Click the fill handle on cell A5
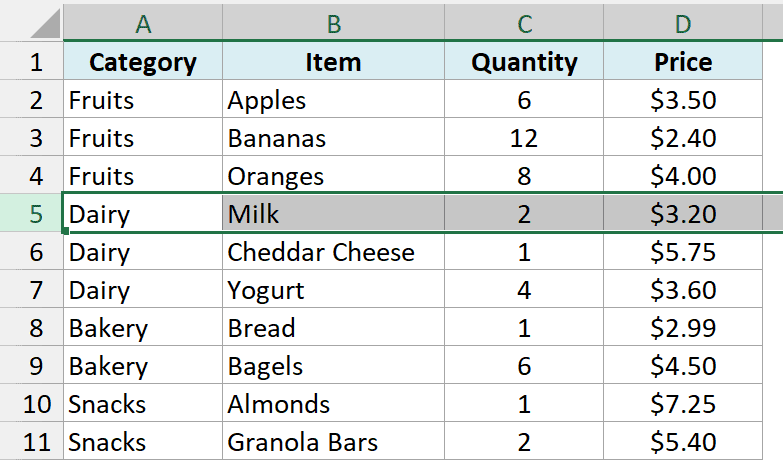The image size is (783, 460). click(65, 231)
